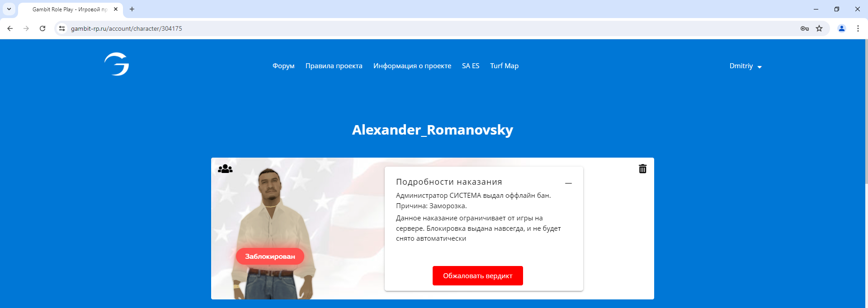This screenshot has width=868, height=308.
Task: Click the Gambit G logo
Action: coord(117,64)
